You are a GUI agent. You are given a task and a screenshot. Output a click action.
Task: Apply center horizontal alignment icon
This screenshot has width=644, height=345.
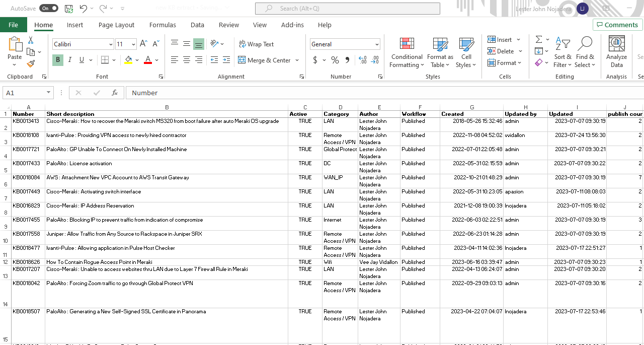pos(187,60)
